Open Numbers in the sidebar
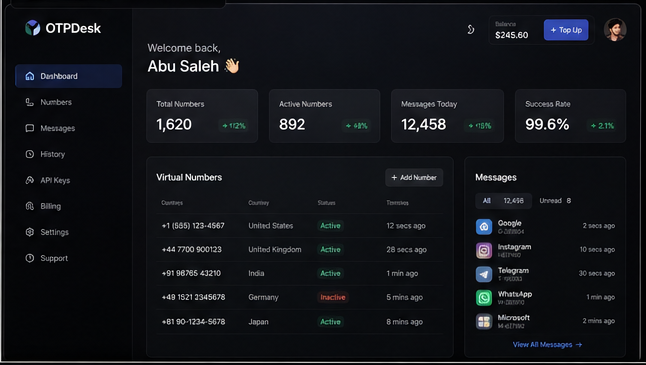 [x=68, y=102]
